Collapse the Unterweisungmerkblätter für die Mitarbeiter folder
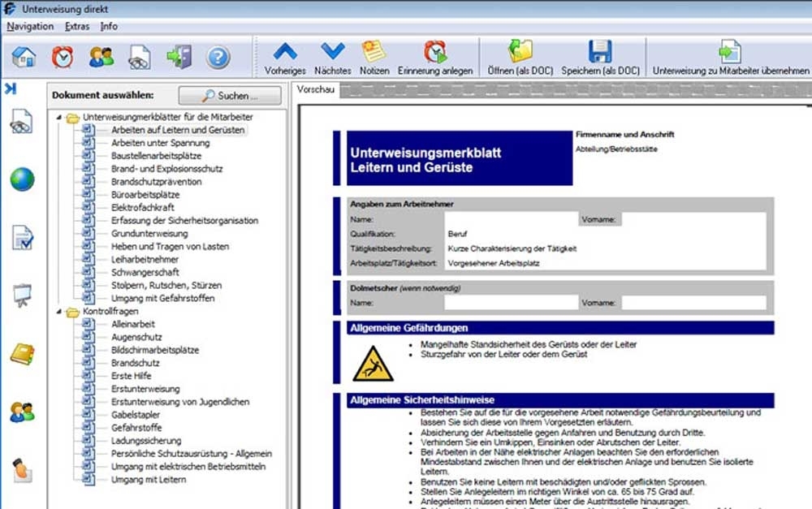812x509 pixels. pyautogui.click(x=59, y=117)
